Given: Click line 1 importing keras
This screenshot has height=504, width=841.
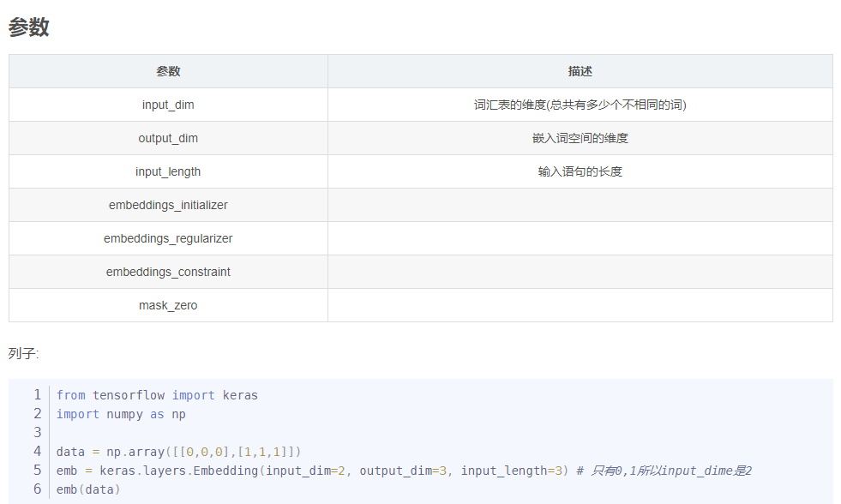Looking at the screenshot, I should (154, 395).
